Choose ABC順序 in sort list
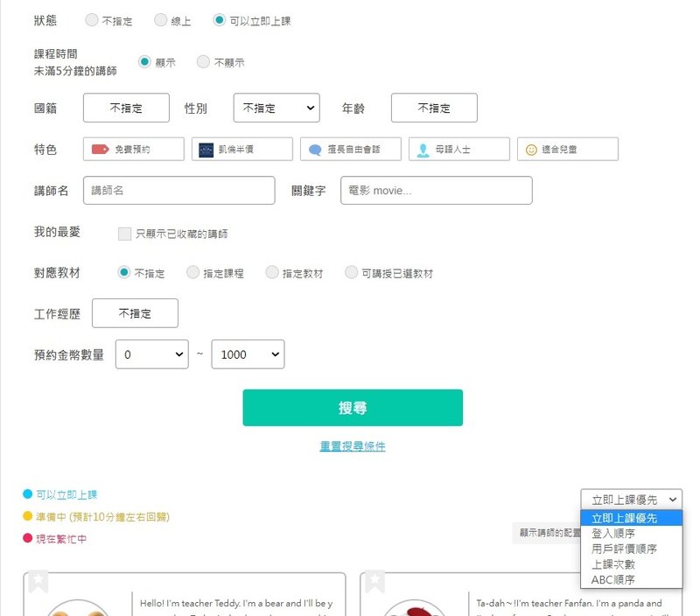Image resolution: width=700 pixels, height=616 pixels. pos(631,579)
